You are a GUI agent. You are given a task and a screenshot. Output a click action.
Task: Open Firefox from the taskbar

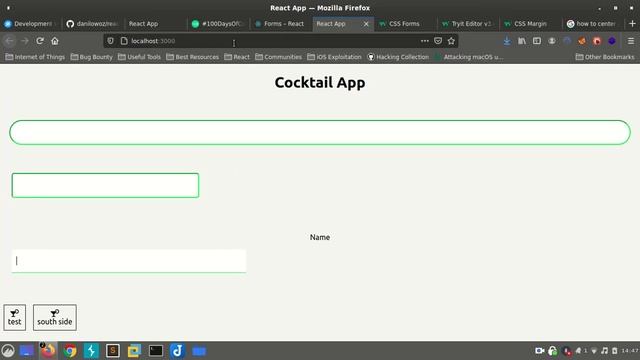[x=48, y=351]
